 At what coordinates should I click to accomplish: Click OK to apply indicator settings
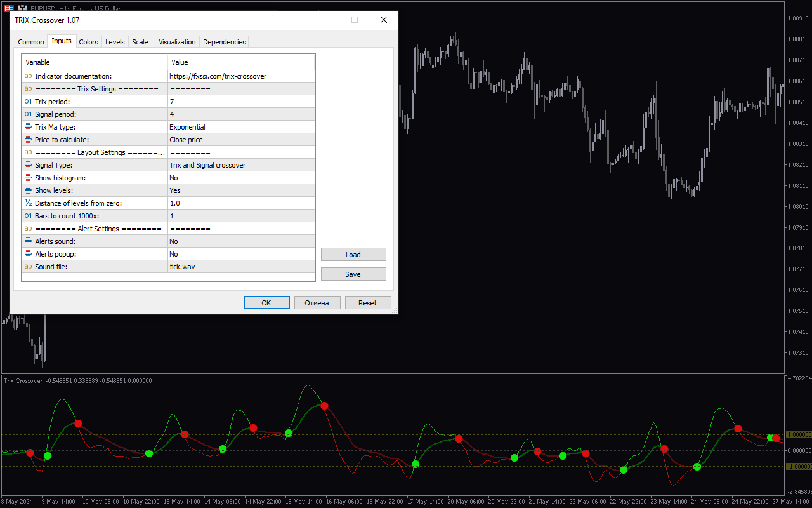click(x=266, y=303)
